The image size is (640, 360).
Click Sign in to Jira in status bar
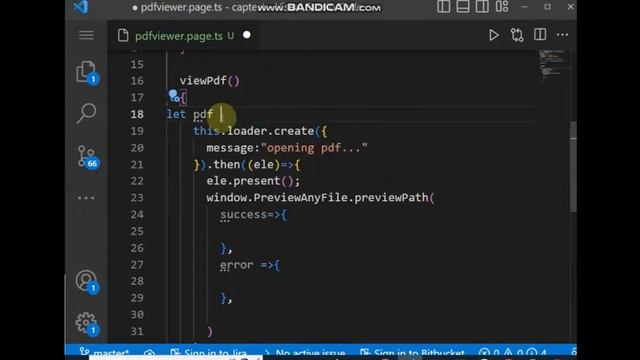[x=209, y=353]
